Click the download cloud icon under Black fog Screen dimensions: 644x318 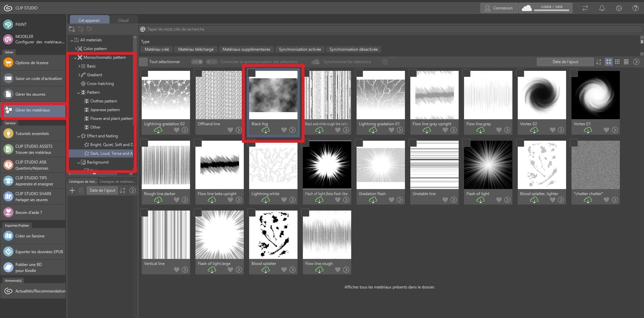[x=266, y=130]
